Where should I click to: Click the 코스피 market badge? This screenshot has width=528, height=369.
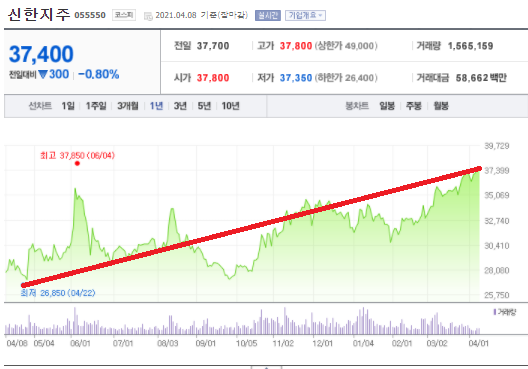124,15
